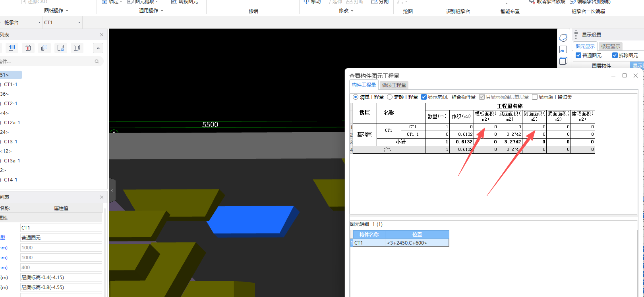Click 层底标高-0.4(-4.15) elevation field
This screenshot has width=644, height=297.
(x=61, y=278)
